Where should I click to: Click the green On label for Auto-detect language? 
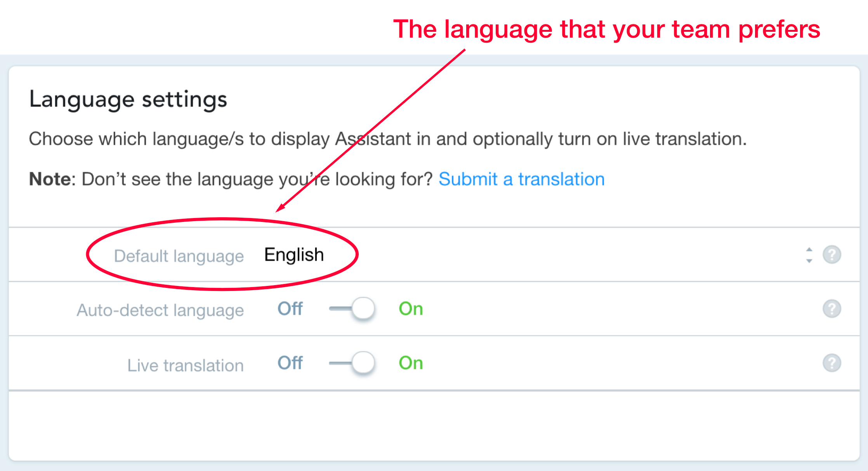coord(411,309)
